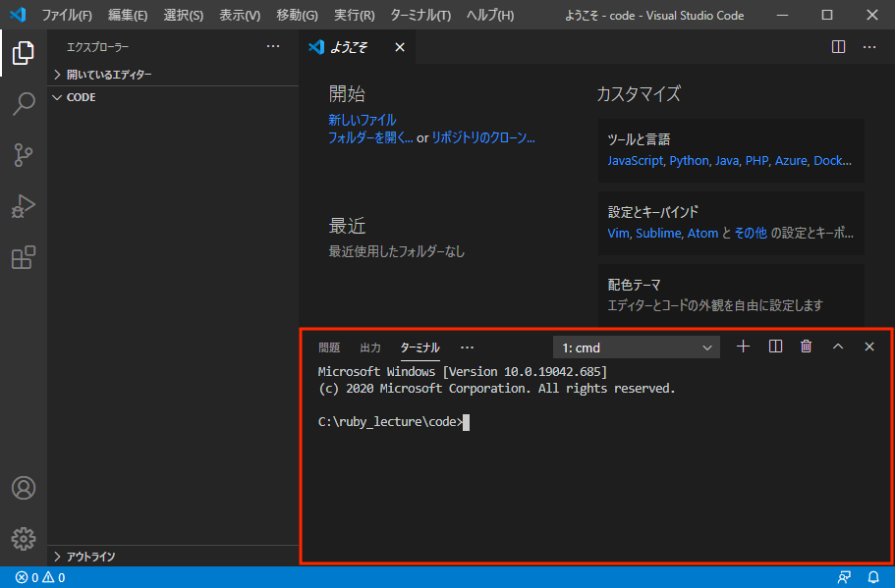This screenshot has width=895, height=588.
Task: Open the Run and Debug view icon
Action: coord(24,206)
